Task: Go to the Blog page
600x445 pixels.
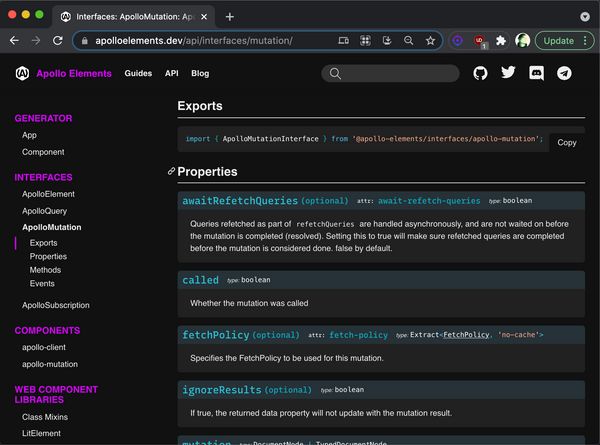Action: pyautogui.click(x=200, y=73)
